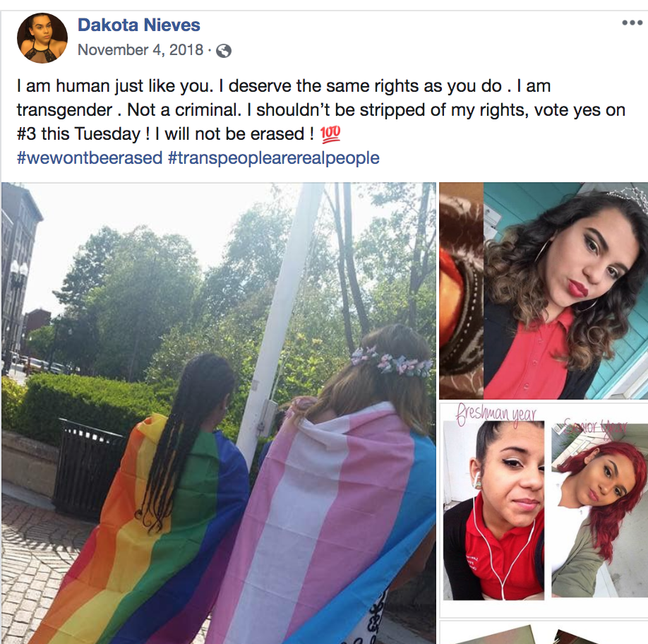Image resolution: width=648 pixels, height=644 pixels.
Task: Click the flower crown in main photo
Action: tap(391, 362)
